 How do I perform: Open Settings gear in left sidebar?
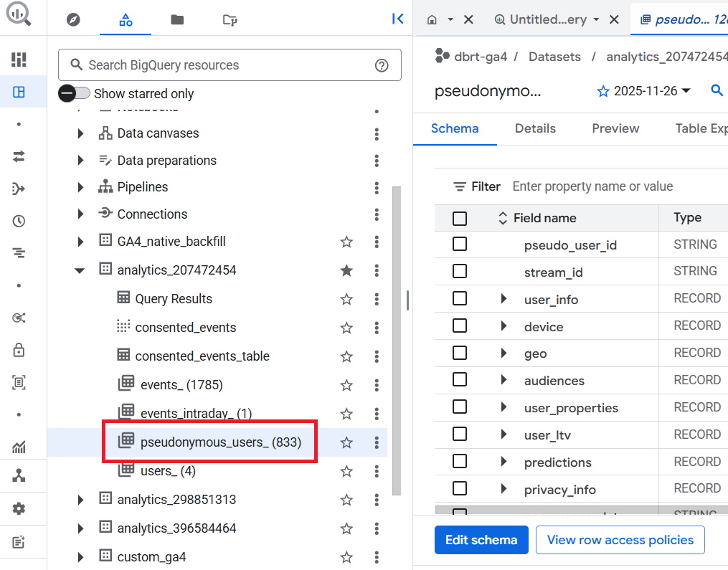19,508
